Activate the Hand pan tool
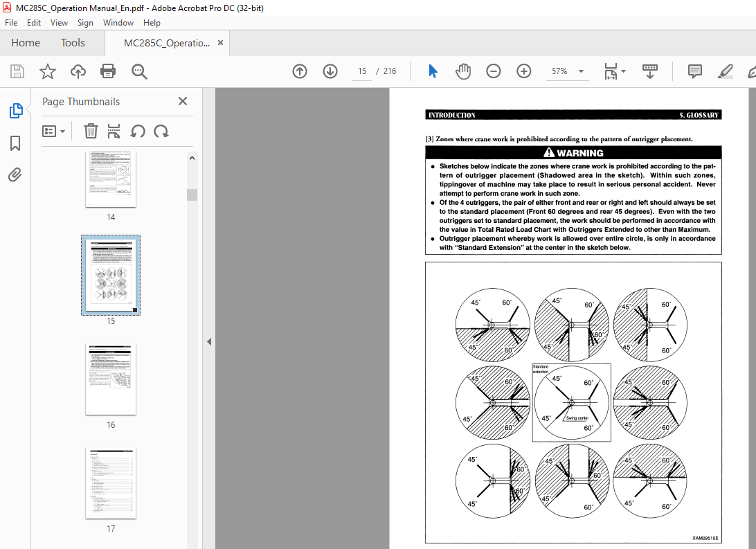Viewport: 756px width, 549px height. click(463, 71)
